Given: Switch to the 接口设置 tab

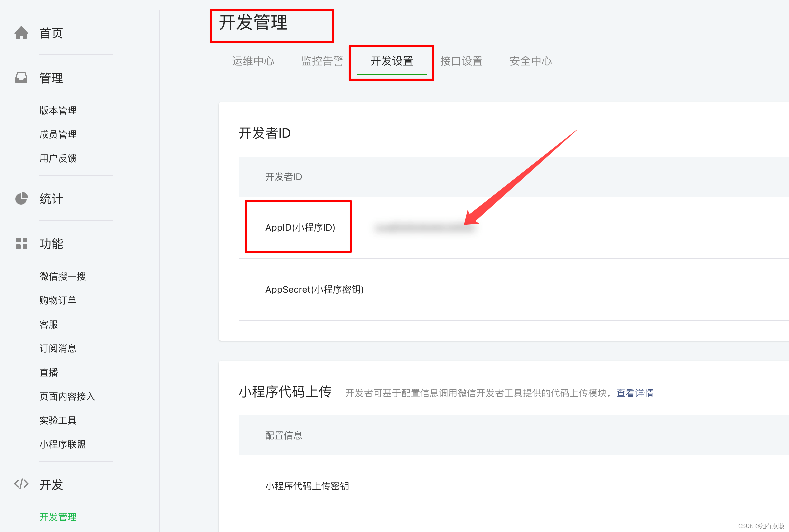Looking at the screenshot, I should click(461, 61).
